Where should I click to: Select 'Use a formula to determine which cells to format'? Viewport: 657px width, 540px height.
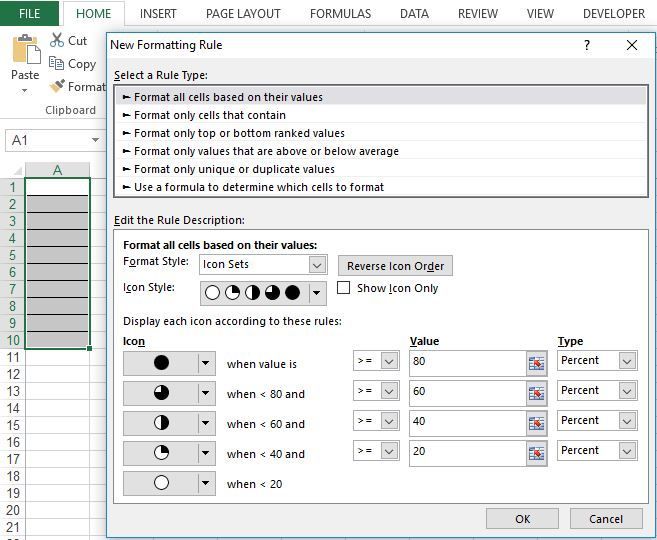coord(381,187)
